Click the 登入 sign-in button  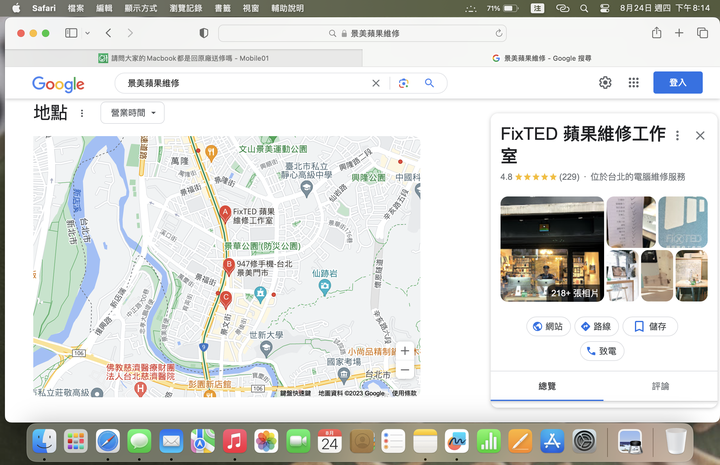[678, 83]
